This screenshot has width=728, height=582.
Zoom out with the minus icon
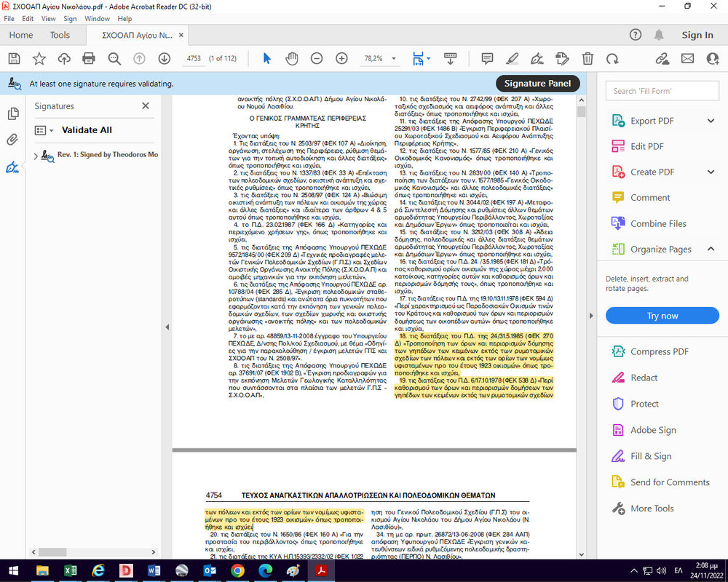(317, 58)
